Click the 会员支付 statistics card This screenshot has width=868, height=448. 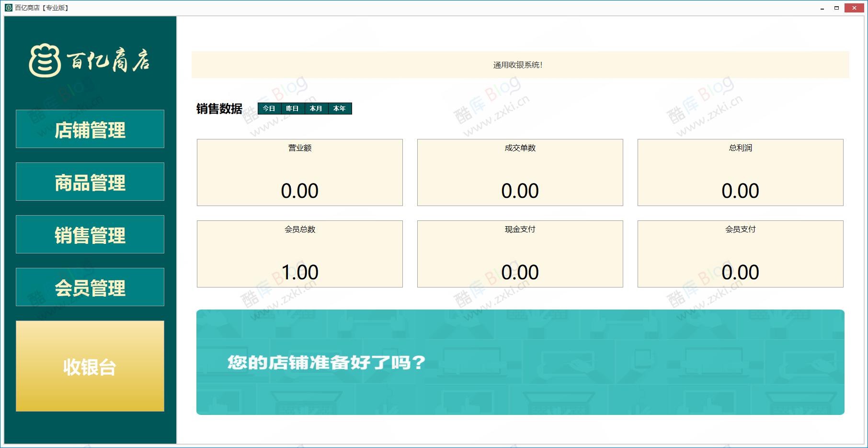click(x=740, y=253)
